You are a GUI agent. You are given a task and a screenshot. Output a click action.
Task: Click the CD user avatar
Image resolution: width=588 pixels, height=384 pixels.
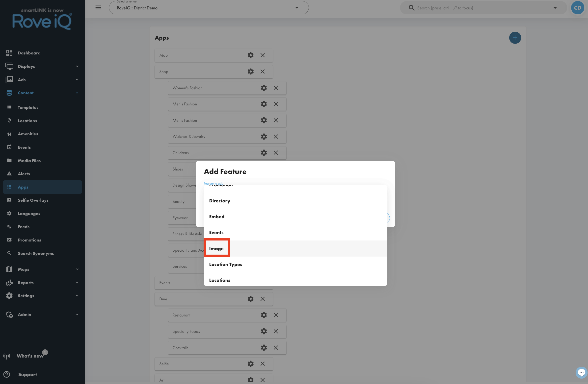(x=578, y=8)
